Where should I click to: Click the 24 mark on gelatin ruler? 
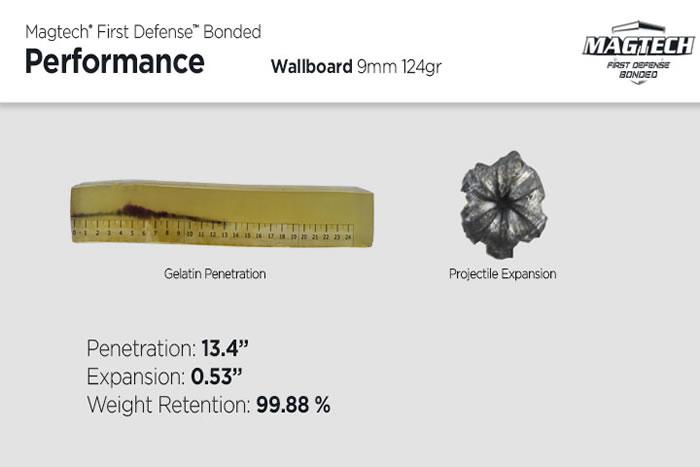pos(348,237)
